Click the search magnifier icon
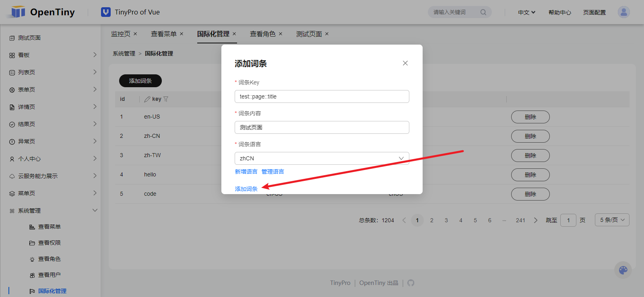This screenshot has width=644, height=297. point(483,12)
